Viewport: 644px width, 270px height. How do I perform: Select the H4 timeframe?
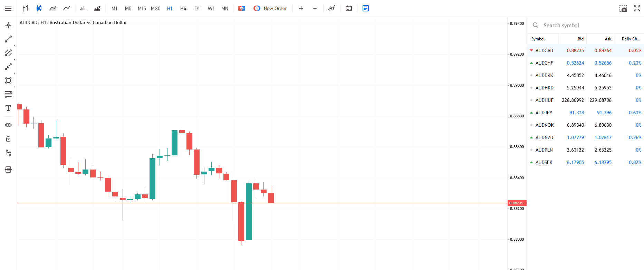183,8
